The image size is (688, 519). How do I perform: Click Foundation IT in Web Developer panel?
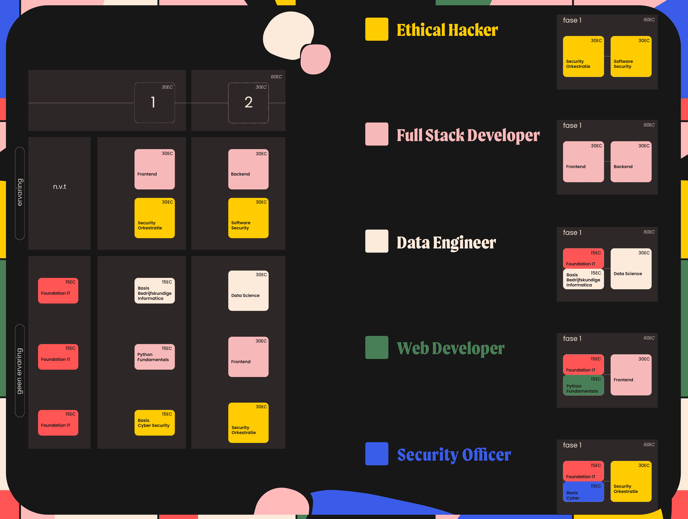583,365
